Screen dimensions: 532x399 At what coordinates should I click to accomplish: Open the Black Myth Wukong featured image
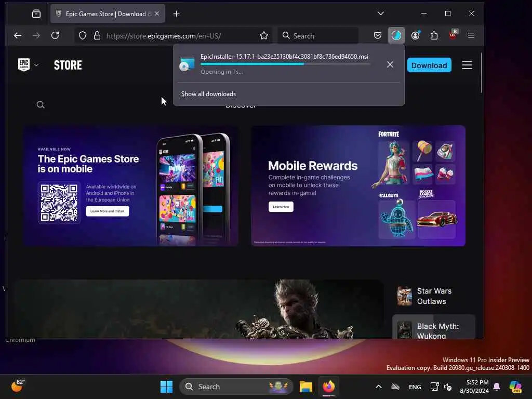[199, 309]
